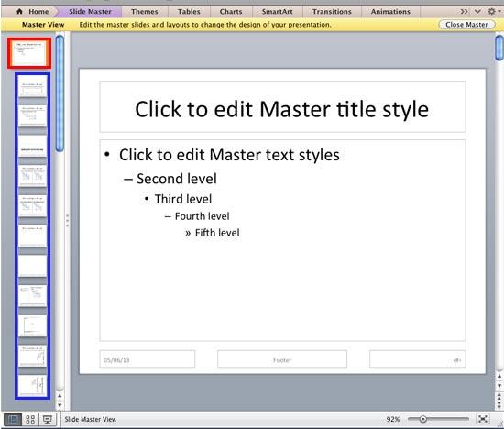Screen dimensions: 504x429
Task: Open the ribbon gear settings icon
Action: pyautogui.click(x=492, y=12)
